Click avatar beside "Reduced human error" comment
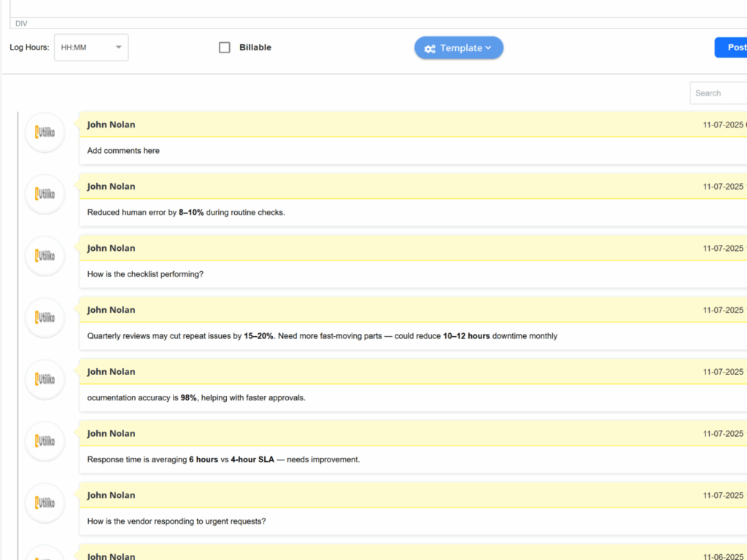Viewport: 747px width, 560px height. pos(45,194)
